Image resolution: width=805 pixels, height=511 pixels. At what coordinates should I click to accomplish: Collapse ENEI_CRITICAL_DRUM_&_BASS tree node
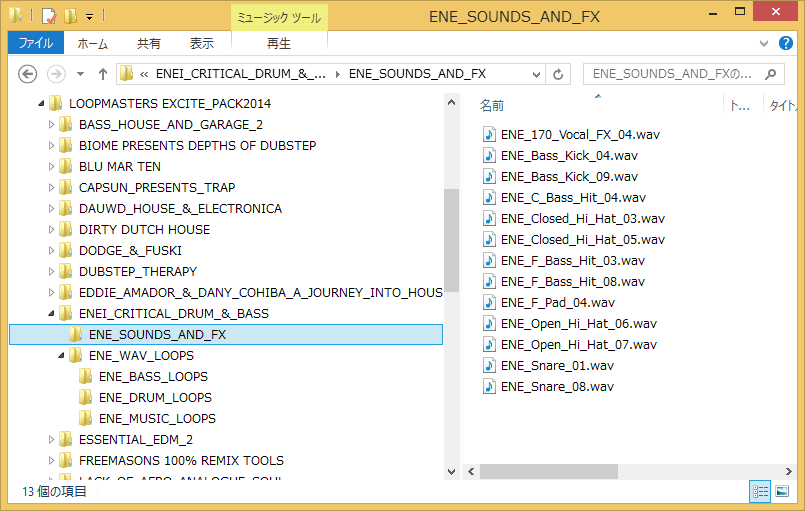pyautogui.click(x=51, y=314)
